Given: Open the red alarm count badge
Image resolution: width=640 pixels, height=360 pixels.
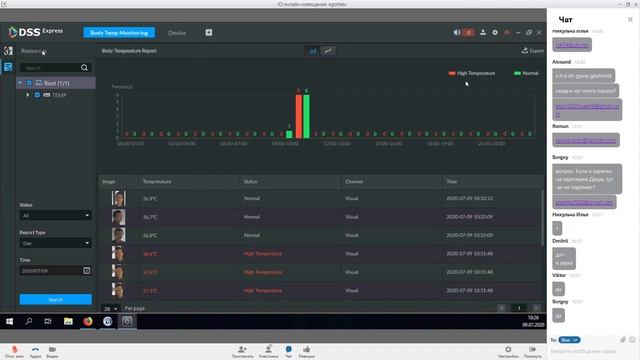Looking at the screenshot, I should (x=468, y=32).
